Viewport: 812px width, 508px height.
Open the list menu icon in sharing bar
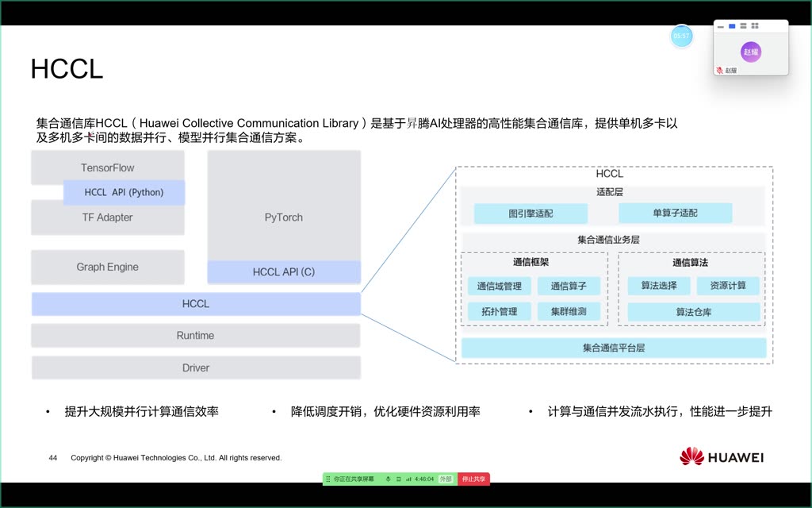coord(398,479)
